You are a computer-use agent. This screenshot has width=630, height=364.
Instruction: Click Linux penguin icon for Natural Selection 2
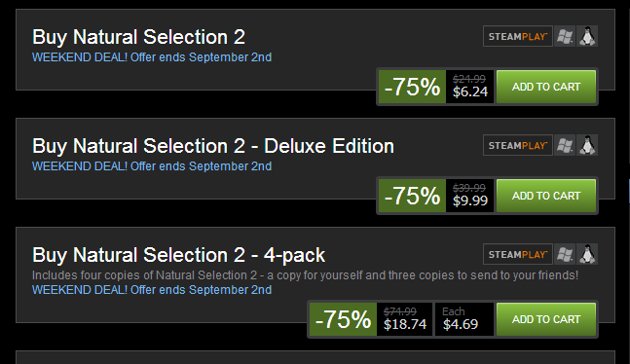coord(587,37)
